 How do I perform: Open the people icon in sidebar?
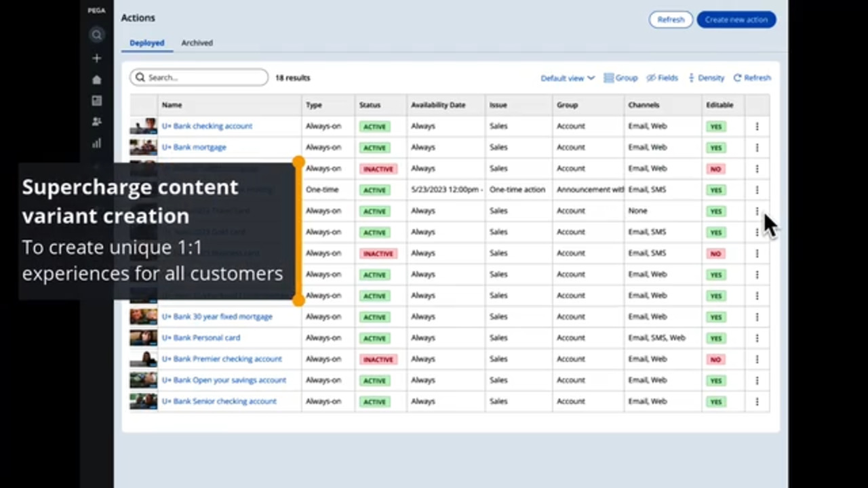click(x=96, y=122)
